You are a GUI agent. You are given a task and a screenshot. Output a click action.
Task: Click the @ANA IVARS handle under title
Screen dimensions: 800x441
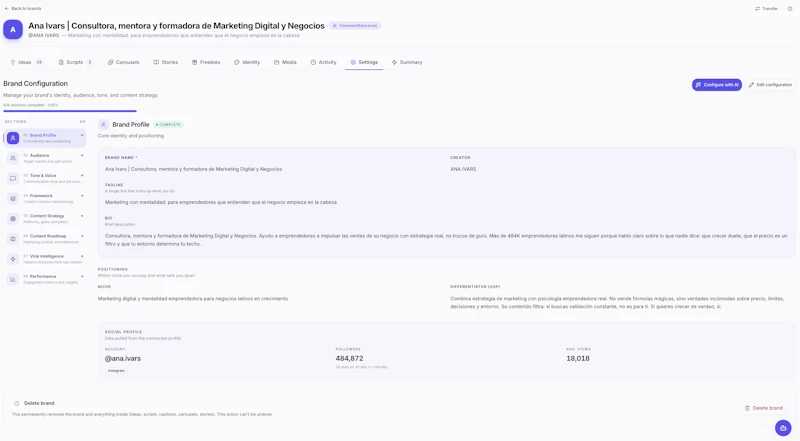pyautogui.click(x=43, y=36)
